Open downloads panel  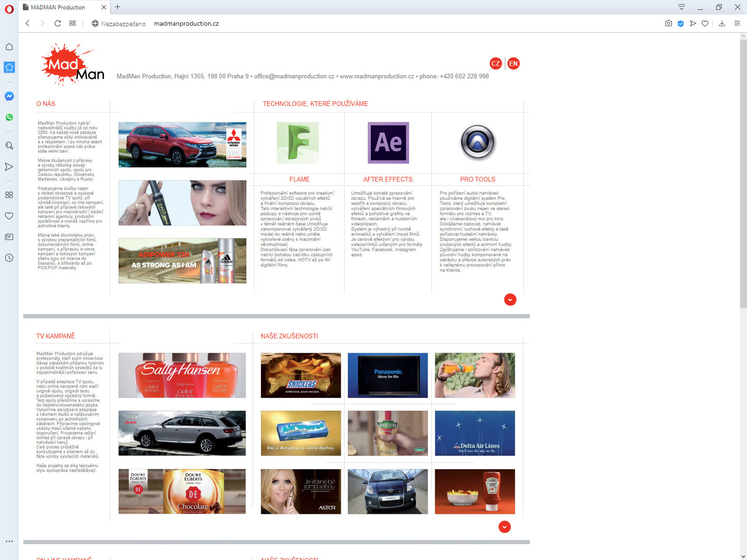click(x=722, y=23)
